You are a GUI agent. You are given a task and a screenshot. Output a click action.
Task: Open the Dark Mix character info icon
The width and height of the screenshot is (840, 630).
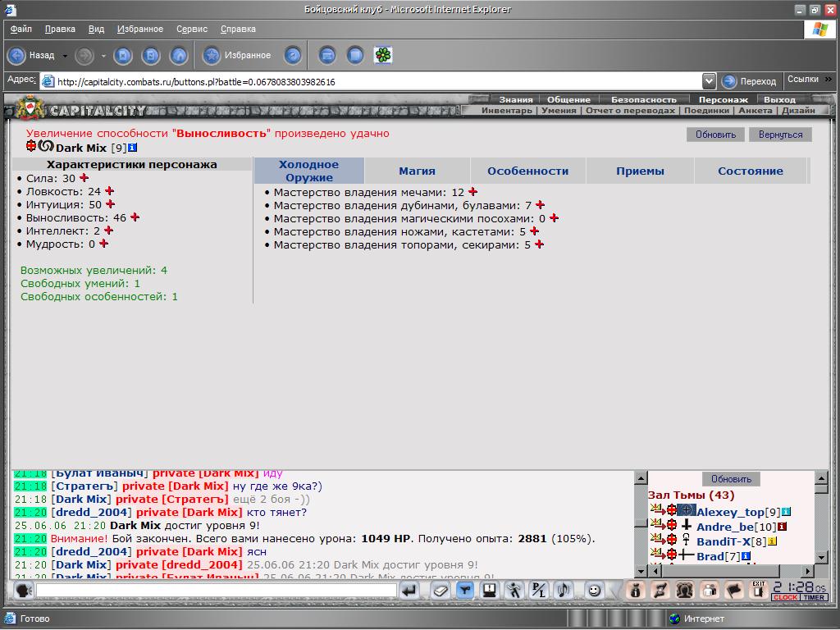(x=132, y=148)
